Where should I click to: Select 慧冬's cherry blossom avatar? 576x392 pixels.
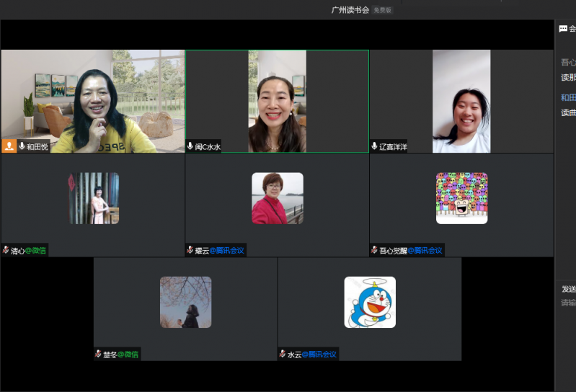click(x=185, y=302)
